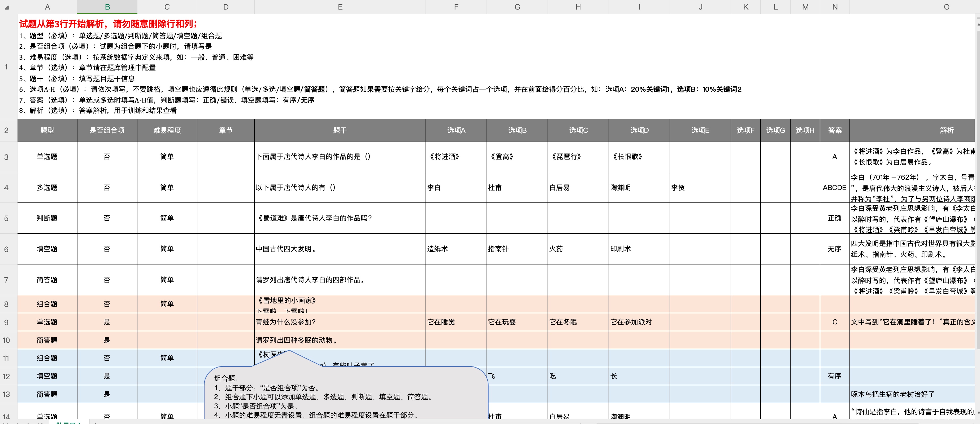Click the 答案 header cell
Viewport: 980px width, 424px height.
coord(835,130)
